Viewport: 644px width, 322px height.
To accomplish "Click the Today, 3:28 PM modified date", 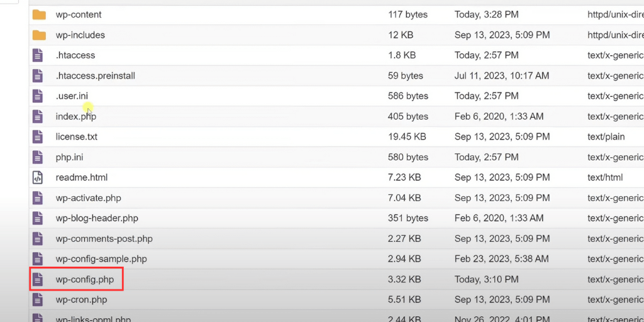I will click(x=487, y=15).
